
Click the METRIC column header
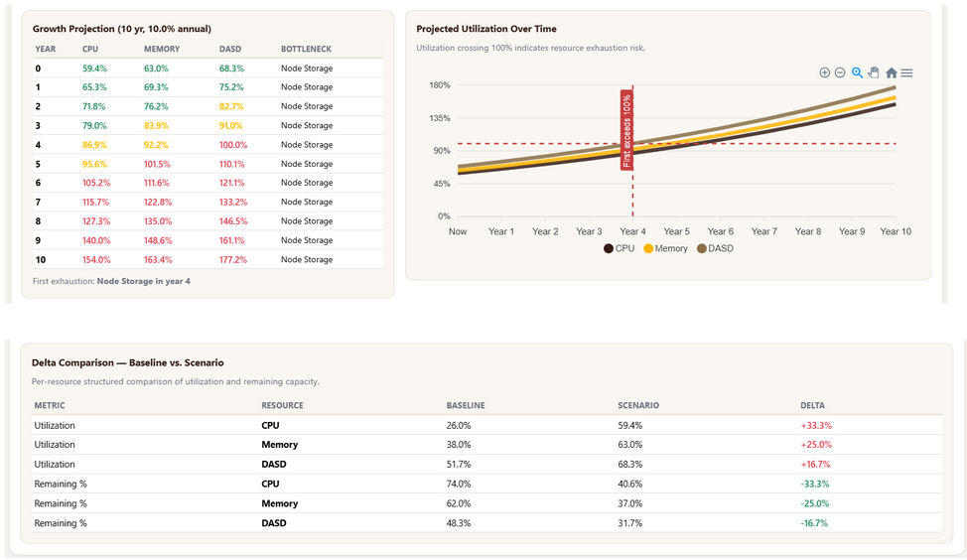(50, 405)
